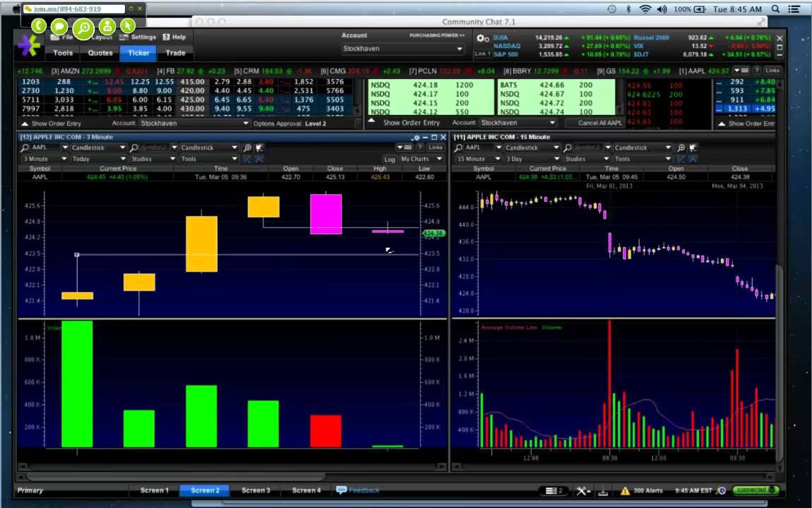Click the 300 Alerts warning icon

point(625,491)
